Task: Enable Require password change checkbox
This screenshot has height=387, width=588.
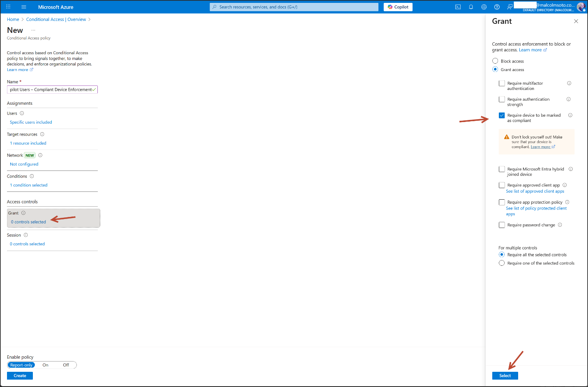Action: click(x=502, y=225)
